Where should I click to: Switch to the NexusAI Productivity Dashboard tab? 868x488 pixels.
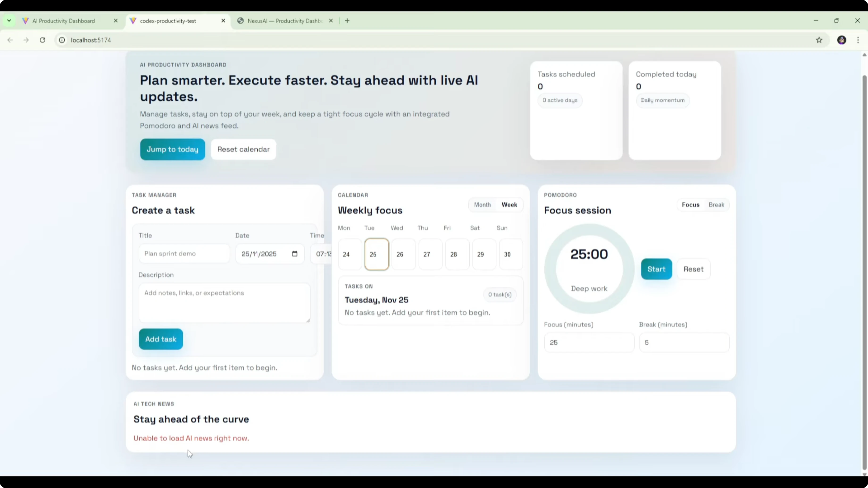[285, 21]
